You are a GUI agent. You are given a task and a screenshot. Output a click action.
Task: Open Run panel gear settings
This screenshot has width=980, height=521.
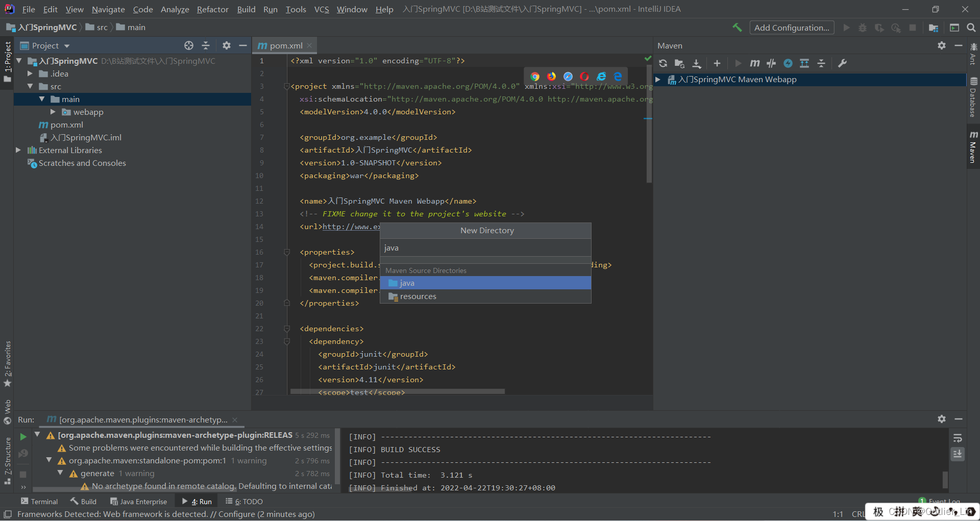click(x=942, y=419)
